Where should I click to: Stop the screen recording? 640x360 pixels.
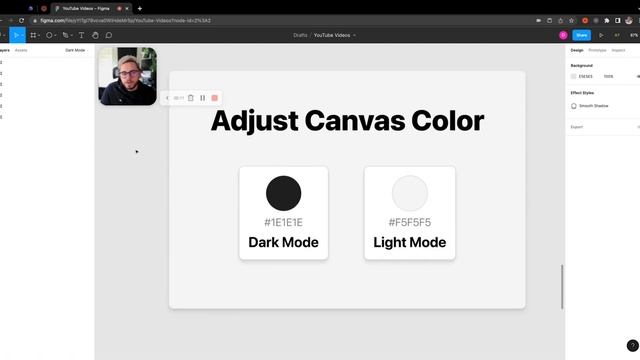click(215, 98)
